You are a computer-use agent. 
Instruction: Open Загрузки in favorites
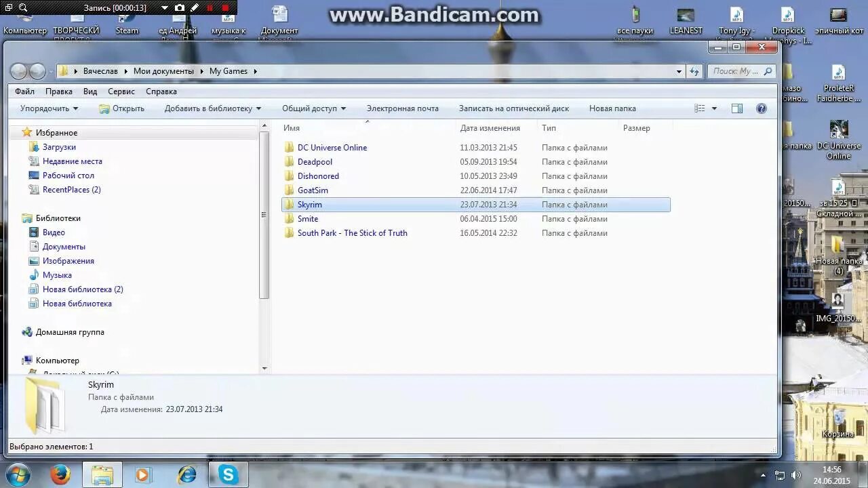(59, 147)
